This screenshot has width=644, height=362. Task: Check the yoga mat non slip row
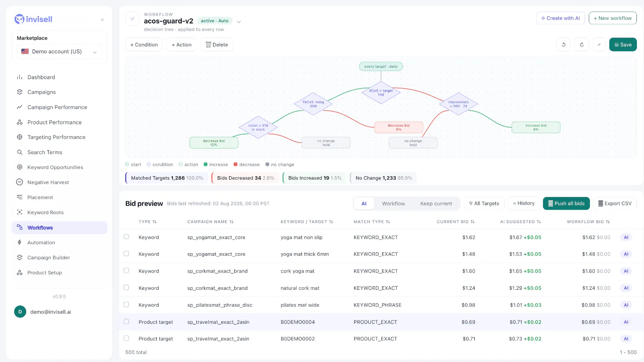pos(126,237)
